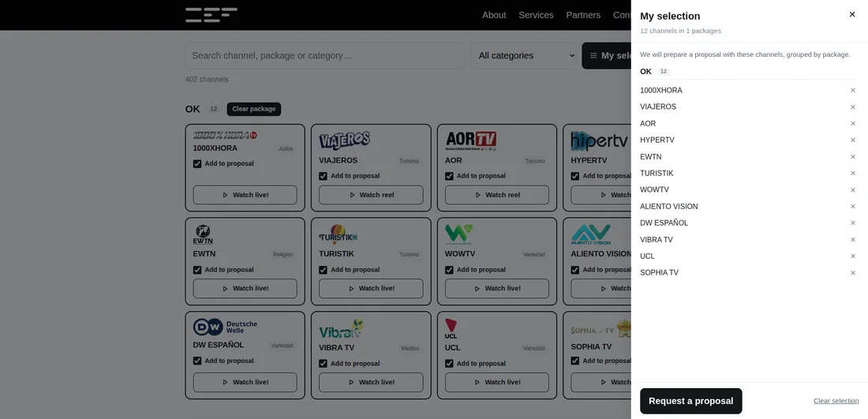
Task: Click the Deutsche Welle channel logo
Action: (226, 327)
